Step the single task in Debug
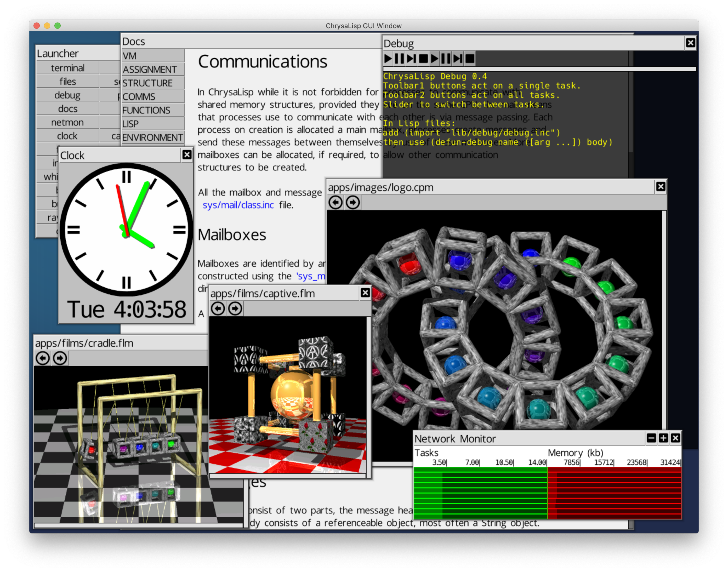Screen dimensions: 728x572 coord(411,59)
